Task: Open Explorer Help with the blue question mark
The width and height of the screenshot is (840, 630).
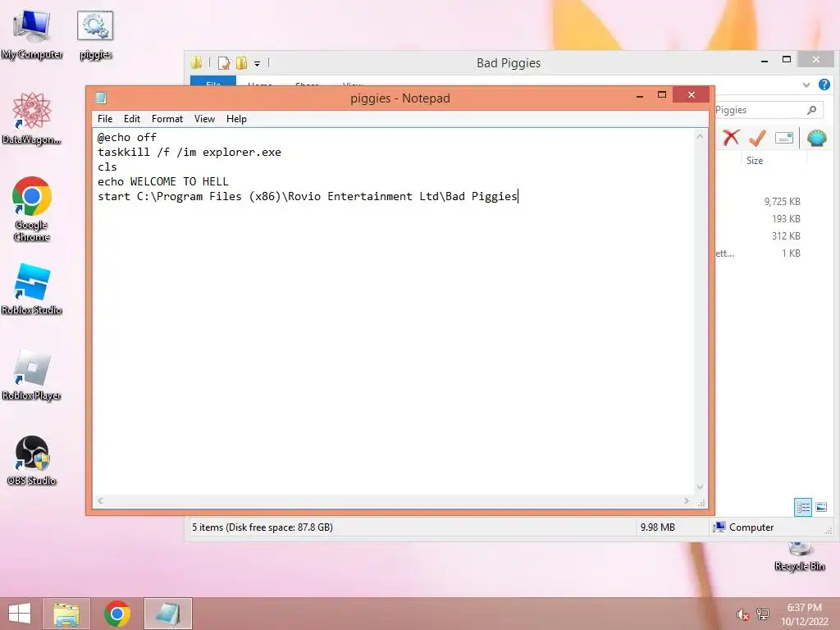Action: coord(824,84)
